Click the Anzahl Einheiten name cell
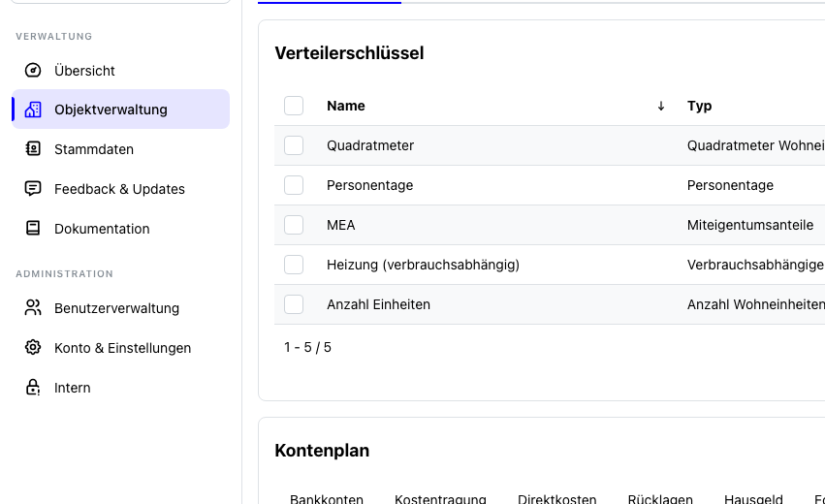This screenshot has height=504, width=825. coord(378,304)
